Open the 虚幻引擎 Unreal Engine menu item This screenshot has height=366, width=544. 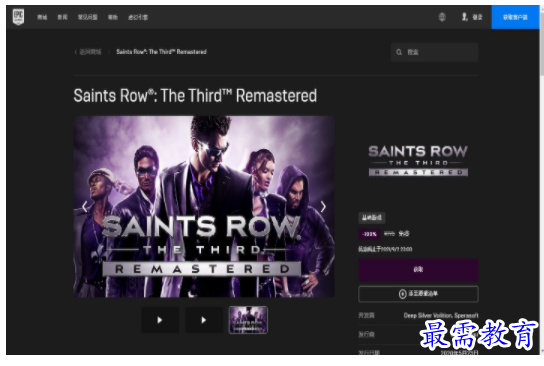[x=138, y=17]
